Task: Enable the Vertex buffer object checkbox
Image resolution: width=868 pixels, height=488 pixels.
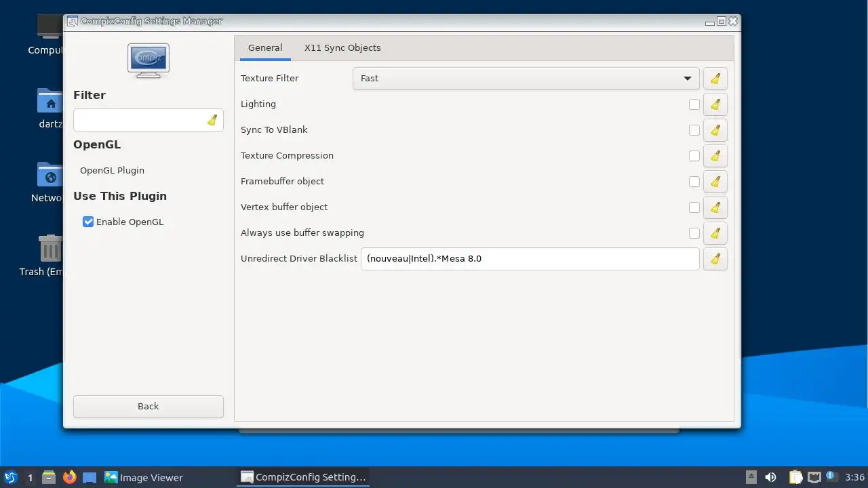Action: click(x=694, y=207)
